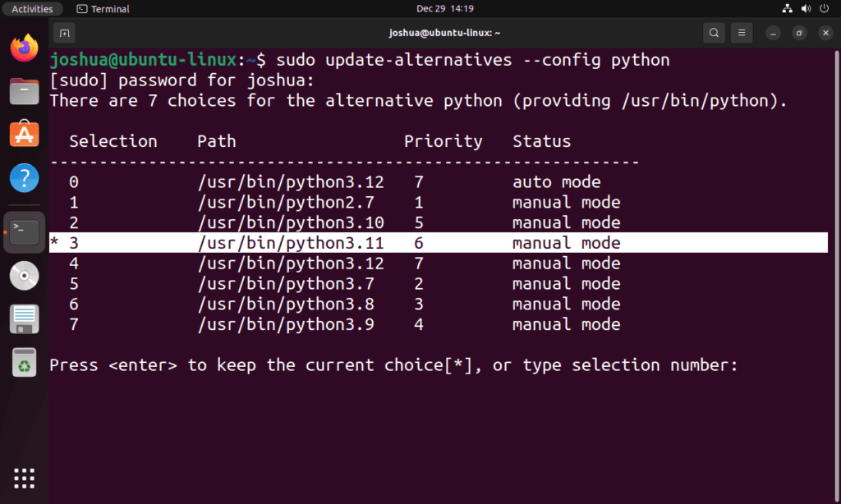Viewport: 841px width, 504px height.
Task: Click Activities in the top bar
Action: tap(32, 8)
